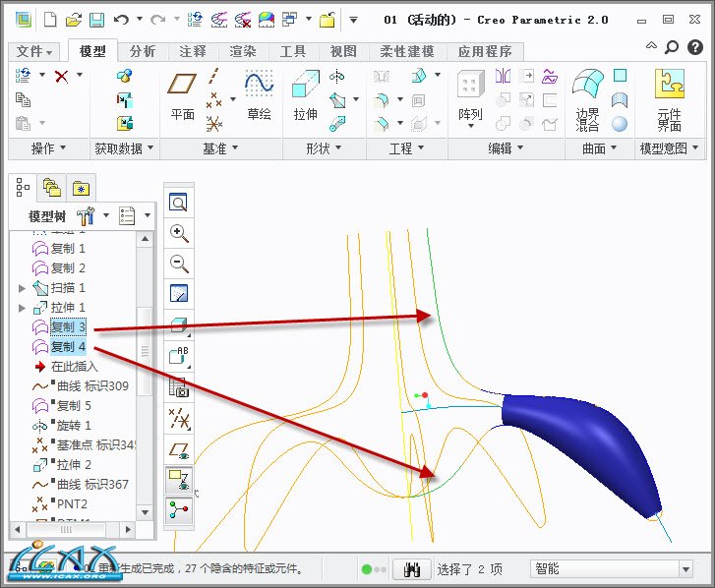Click the model tree horizontal scroll right arrow
The height and width of the screenshot is (588, 715).
pos(128,529)
